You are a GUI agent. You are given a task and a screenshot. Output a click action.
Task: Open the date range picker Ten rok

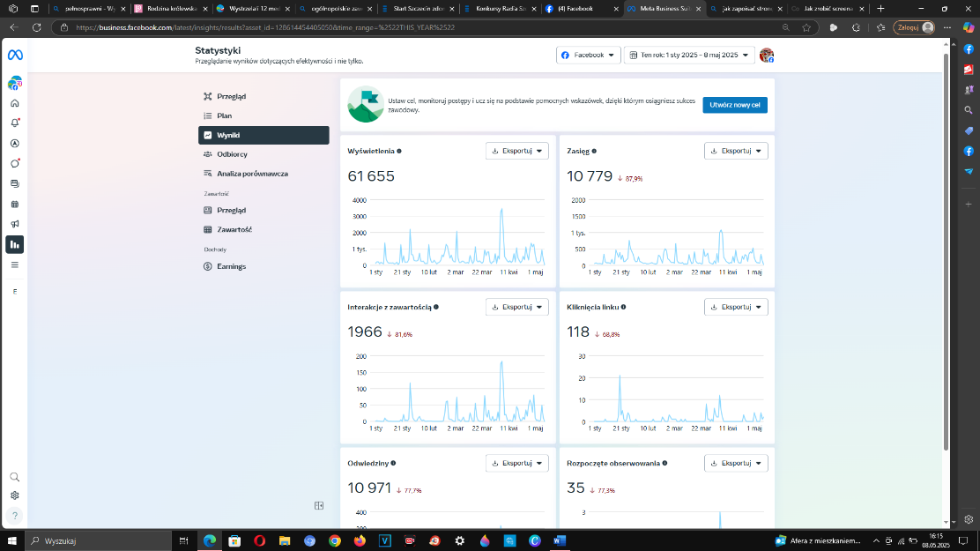[689, 56]
